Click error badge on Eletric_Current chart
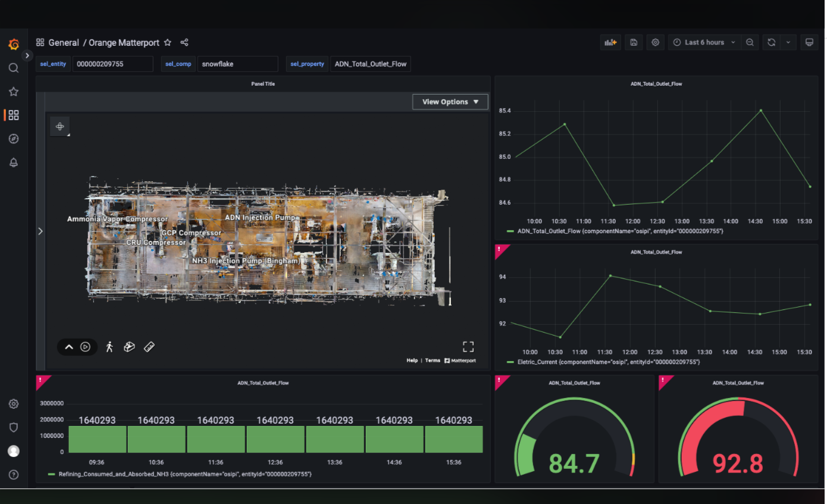Image resolution: width=827 pixels, height=504 pixels. pyautogui.click(x=499, y=249)
